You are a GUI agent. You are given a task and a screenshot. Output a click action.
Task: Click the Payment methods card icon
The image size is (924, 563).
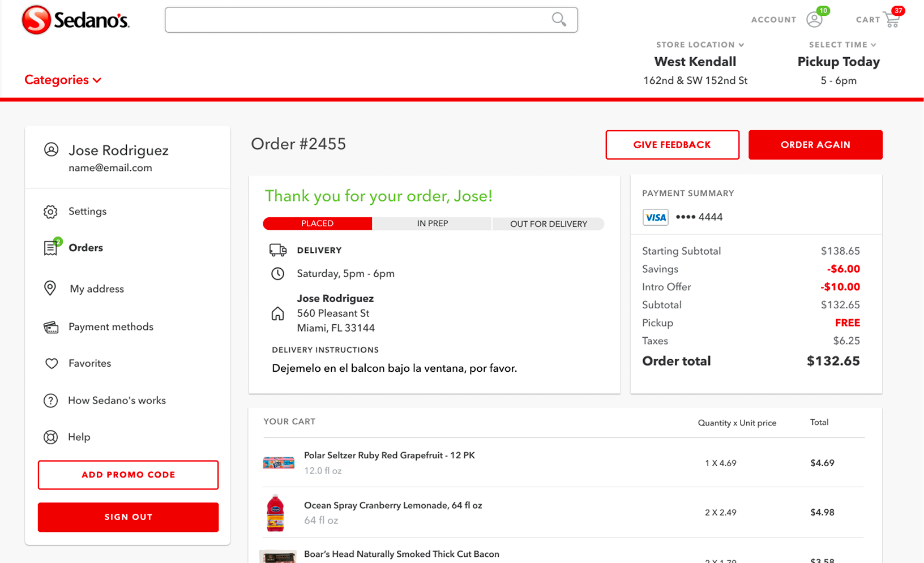51,327
